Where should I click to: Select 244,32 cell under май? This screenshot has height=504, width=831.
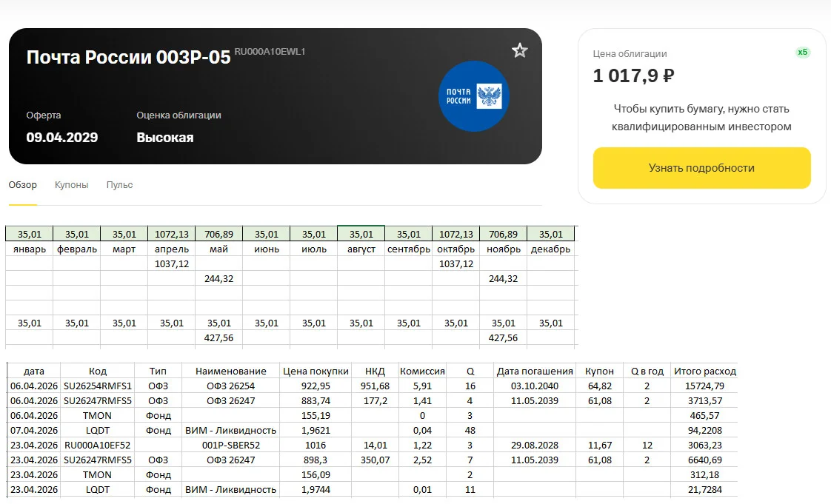coord(219,278)
